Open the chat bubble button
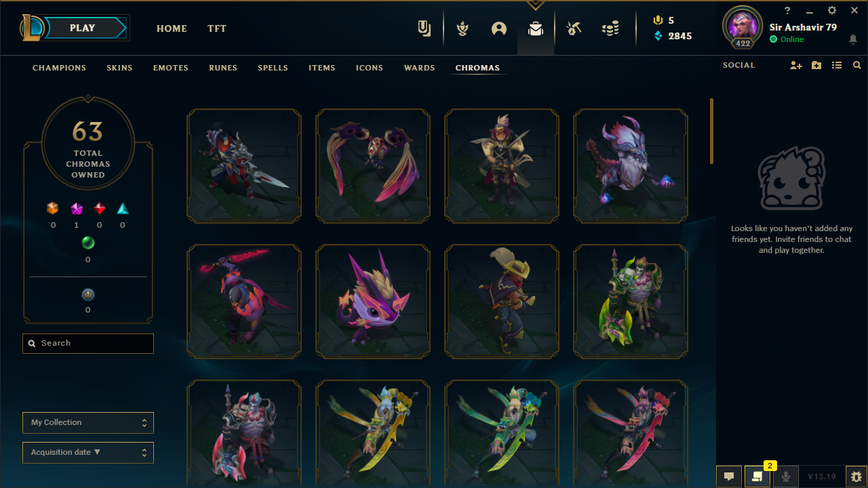The image size is (868, 488). tap(729, 476)
